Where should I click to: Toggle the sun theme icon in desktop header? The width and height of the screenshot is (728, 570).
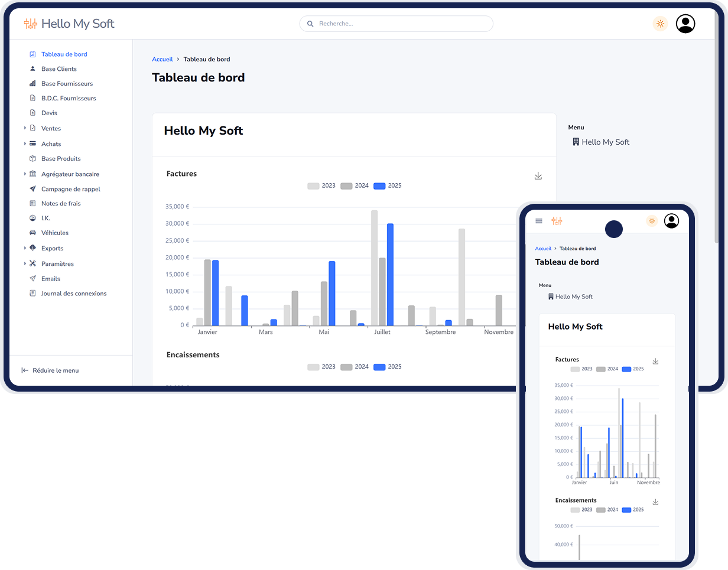pyautogui.click(x=660, y=24)
